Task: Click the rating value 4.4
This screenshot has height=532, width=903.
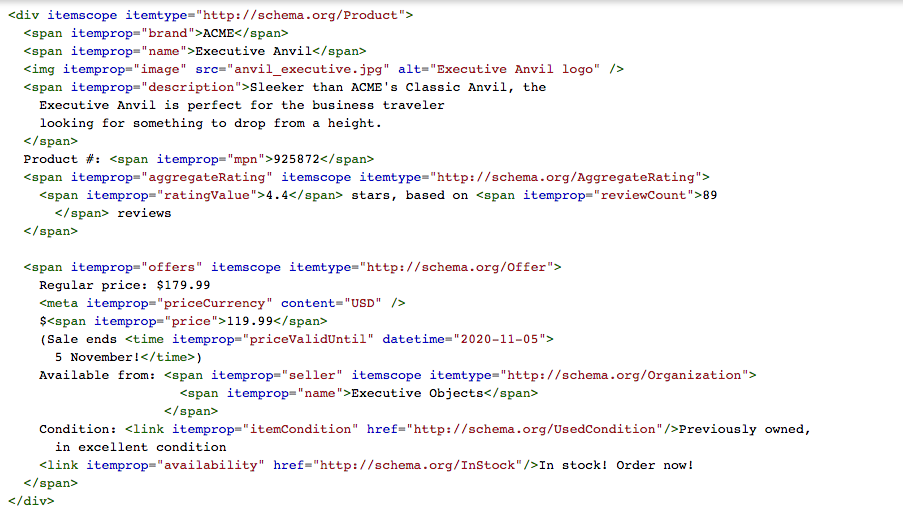Action: (277, 195)
